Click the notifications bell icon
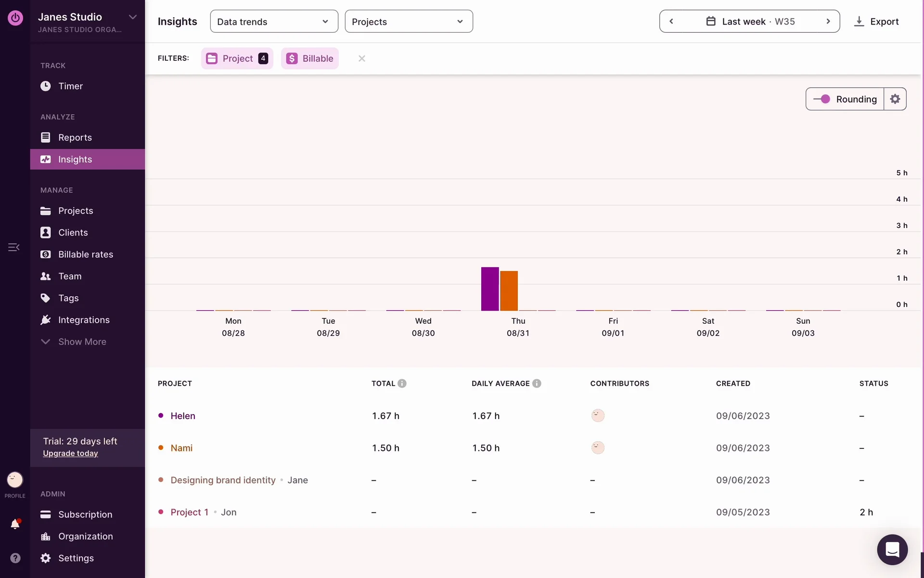 pyautogui.click(x=15, y=524)
